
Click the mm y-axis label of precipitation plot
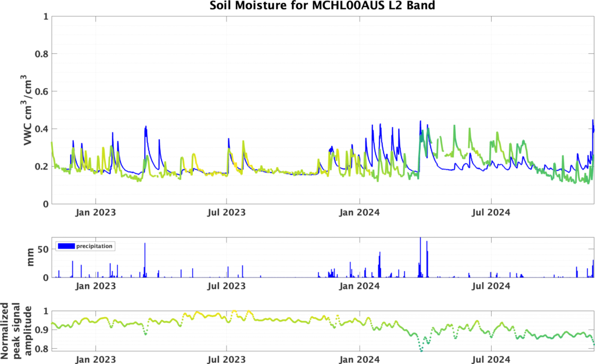click(x=32, y=257)
